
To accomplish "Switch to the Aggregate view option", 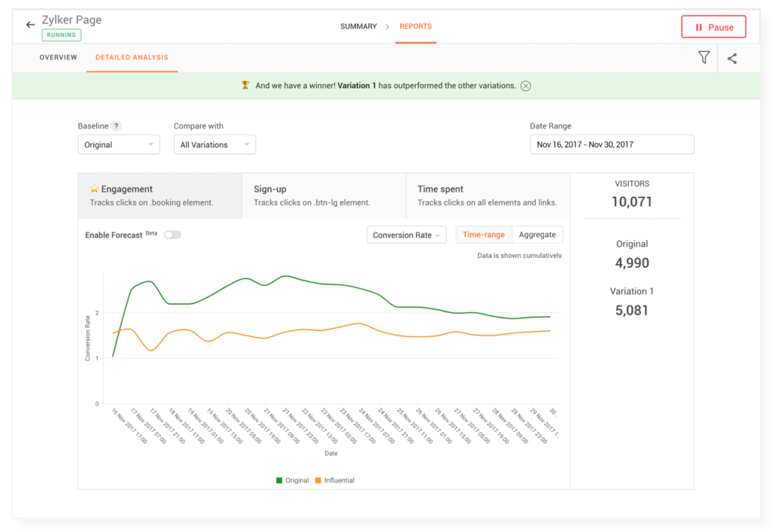I will pos(537,234).
